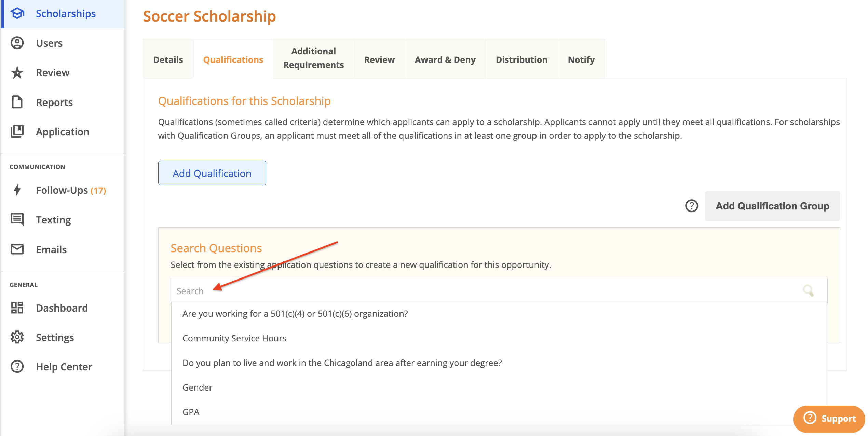Viewport: 868px width, 436px height.
Task: Click the Reports document icon
Action: pyautogui.click(x=17, y=102)
